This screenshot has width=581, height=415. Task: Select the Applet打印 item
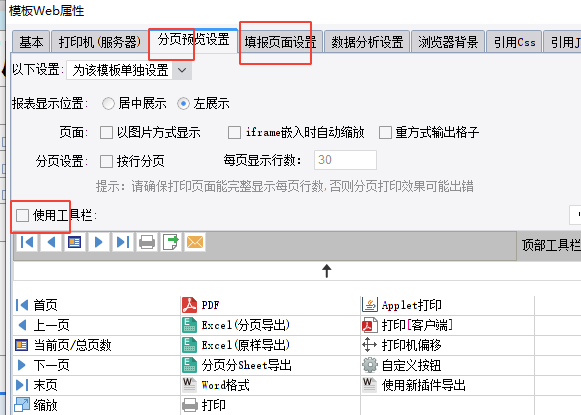(402, 305)
